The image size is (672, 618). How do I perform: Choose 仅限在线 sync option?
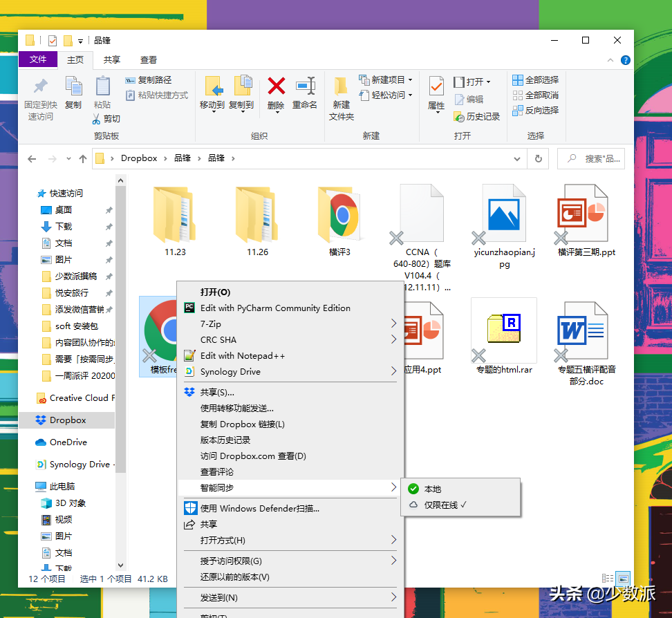[460, 505]
